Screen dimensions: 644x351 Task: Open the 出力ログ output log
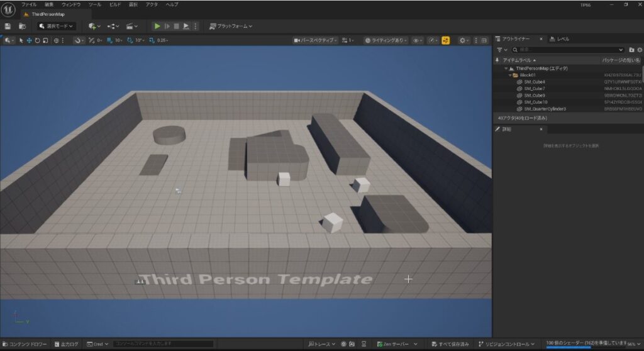click(x=67, y=345)
